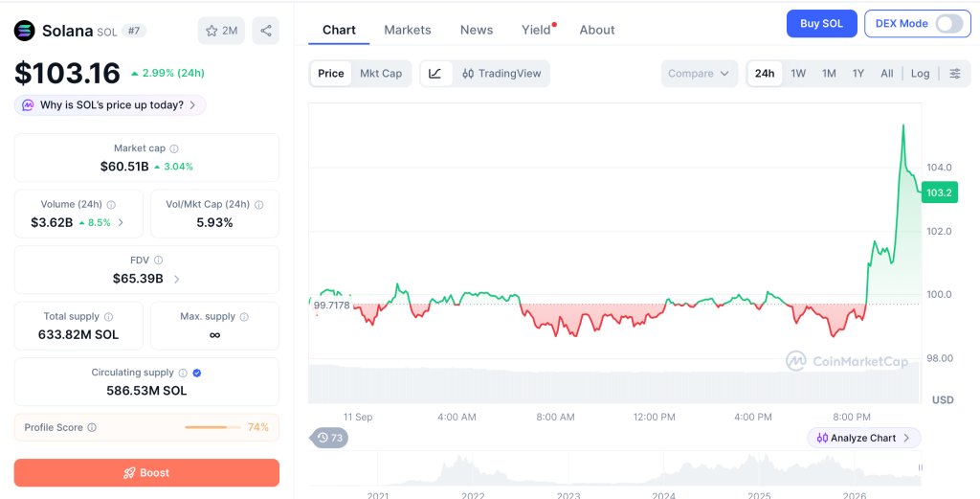Image resolution: width=980 pixels, height=499 pixels.
Task: Open chart settings sliders icon
Action: click(955, 73)
